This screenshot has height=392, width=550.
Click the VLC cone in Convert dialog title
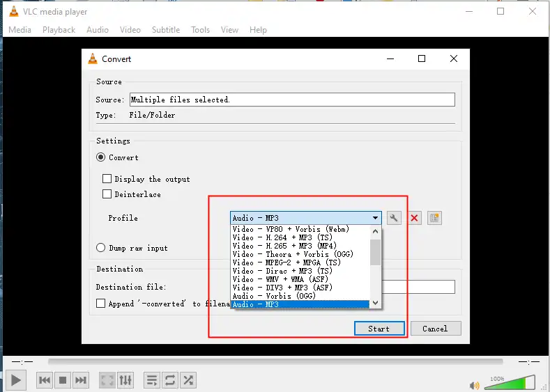[93, 59]
